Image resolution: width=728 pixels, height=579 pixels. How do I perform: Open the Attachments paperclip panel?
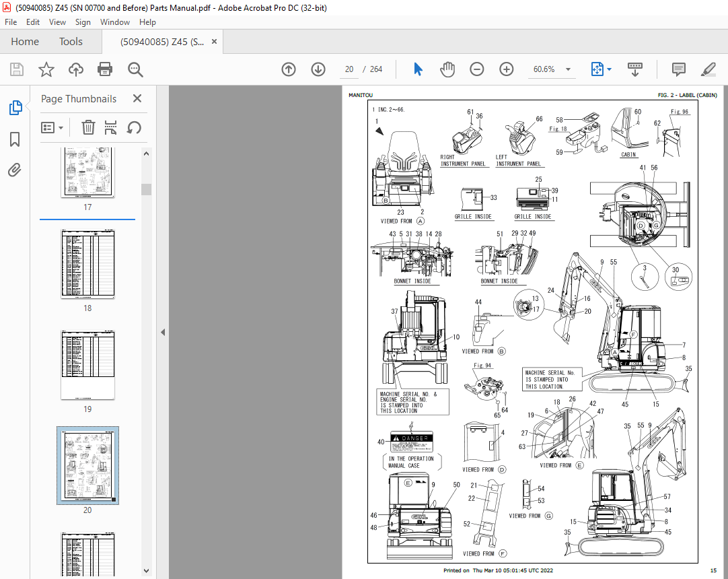click(x=15, y=170)
